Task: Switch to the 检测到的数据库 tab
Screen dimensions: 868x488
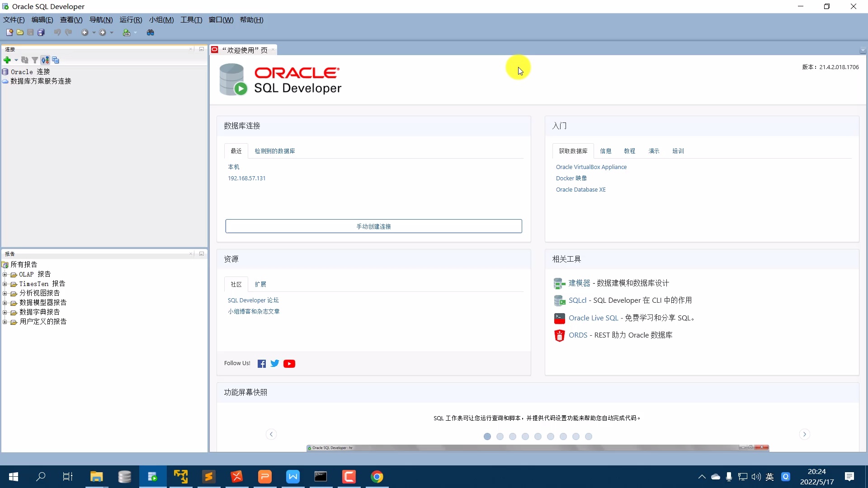Action: pos(275,150)
